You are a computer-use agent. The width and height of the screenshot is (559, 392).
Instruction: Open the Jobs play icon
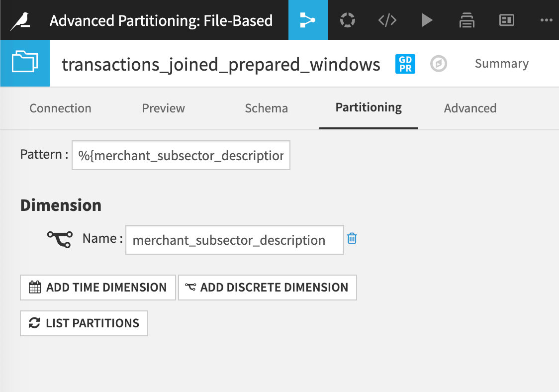427,20
